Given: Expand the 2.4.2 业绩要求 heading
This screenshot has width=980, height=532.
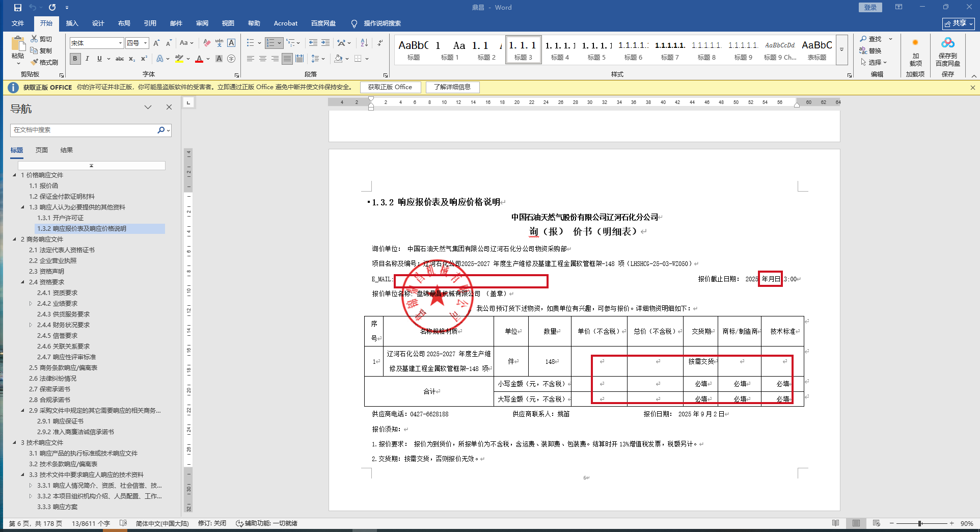Looking at the screenshot, I should [x=31, y=303].
